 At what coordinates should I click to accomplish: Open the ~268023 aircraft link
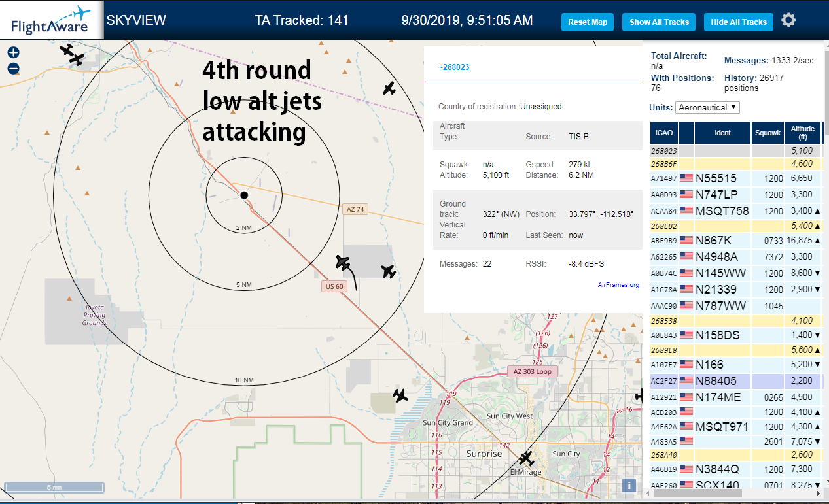453,67
